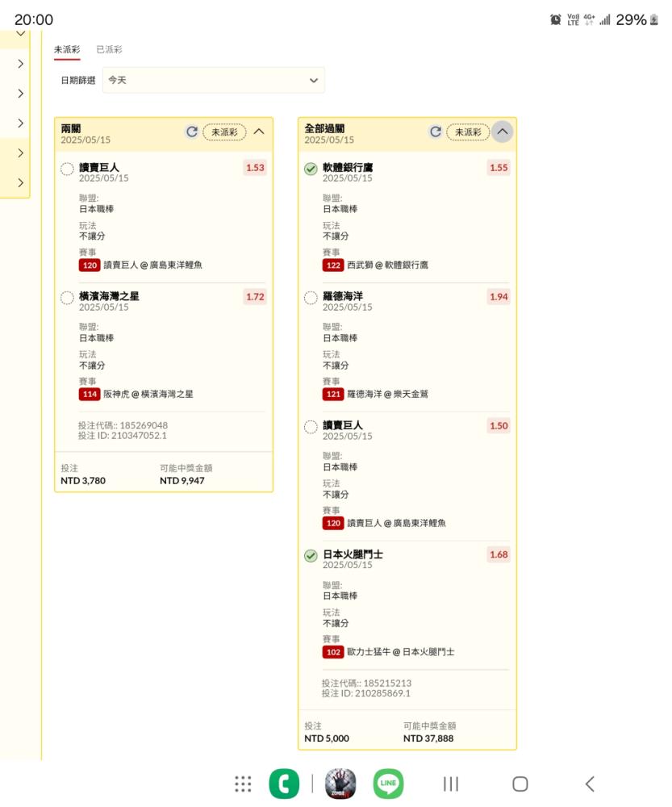Open the zombie game app icon
The width and height of the screenshot is (672, 807).
[340, 784]
